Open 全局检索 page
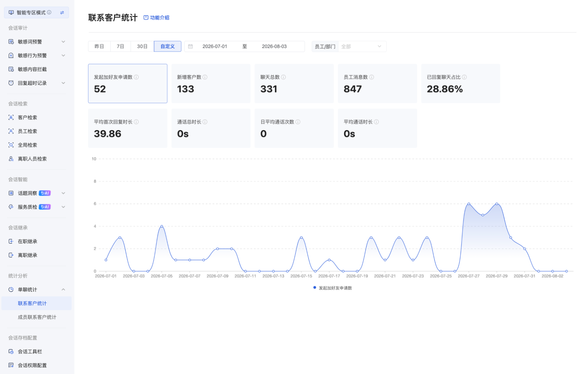Image resolution: width=588 pixels, height=374 pixels. 27,145
